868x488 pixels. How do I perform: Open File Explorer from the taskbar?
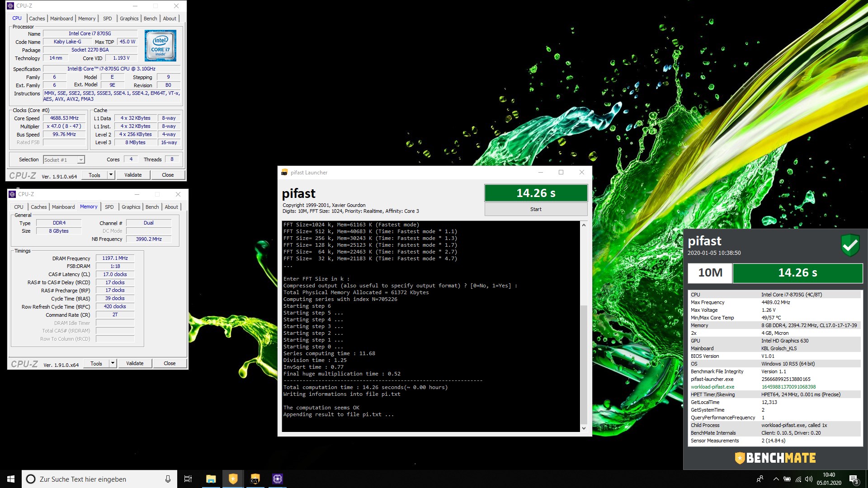click(x=211, y=479)
